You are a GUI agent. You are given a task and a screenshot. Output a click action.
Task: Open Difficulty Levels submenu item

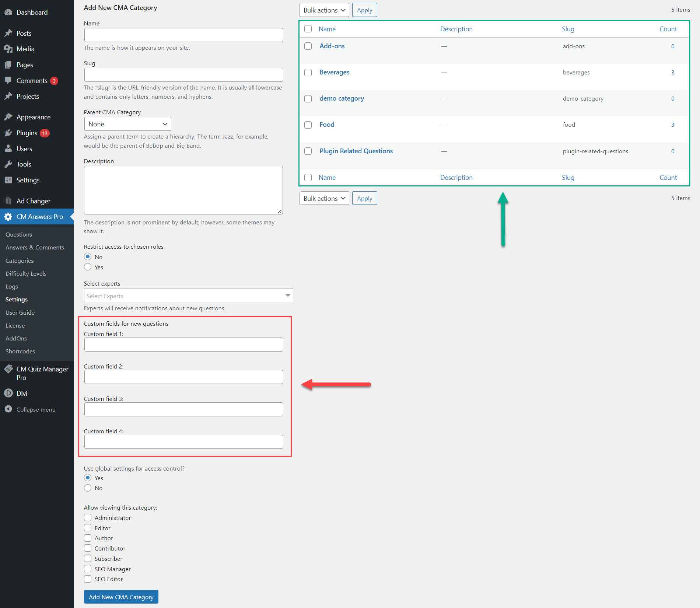[26, 273]
